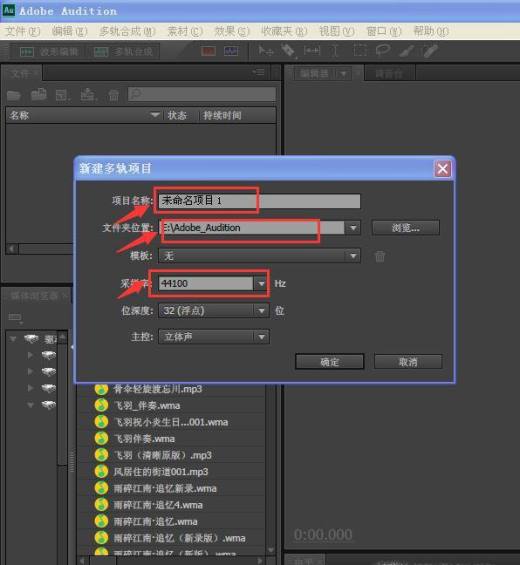Select the Marquee Selection tool
The height and width of the screenshot is (565, 520).
pos(360,51)
